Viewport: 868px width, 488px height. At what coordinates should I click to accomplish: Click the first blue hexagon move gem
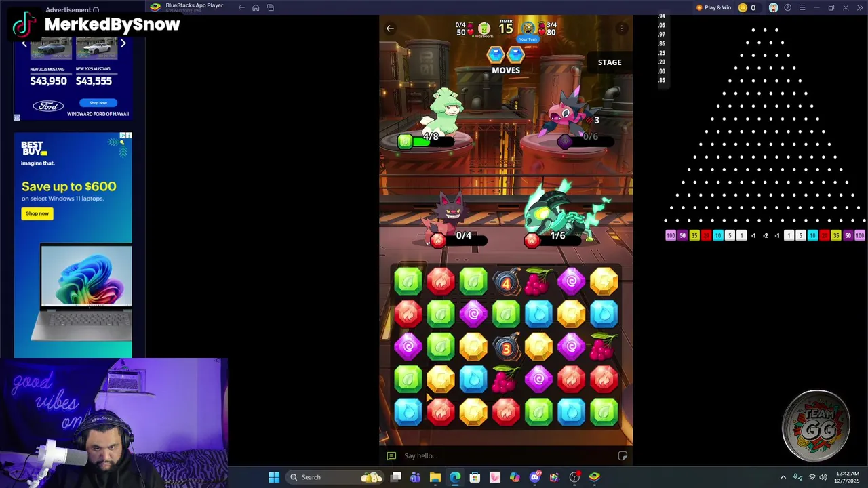tap(496, 54)
